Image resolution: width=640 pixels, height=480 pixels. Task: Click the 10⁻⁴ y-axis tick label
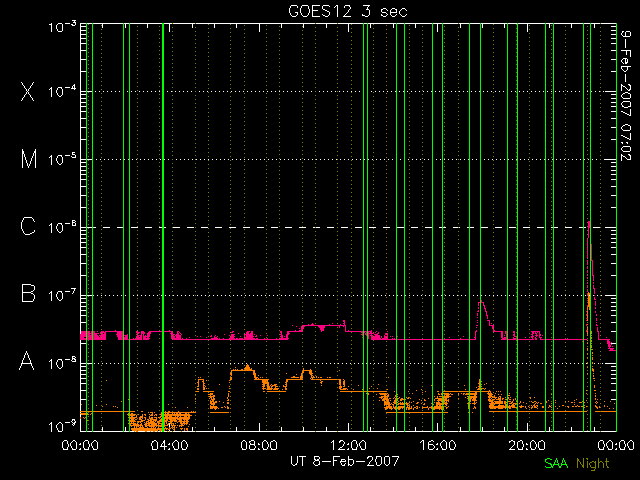62,91
